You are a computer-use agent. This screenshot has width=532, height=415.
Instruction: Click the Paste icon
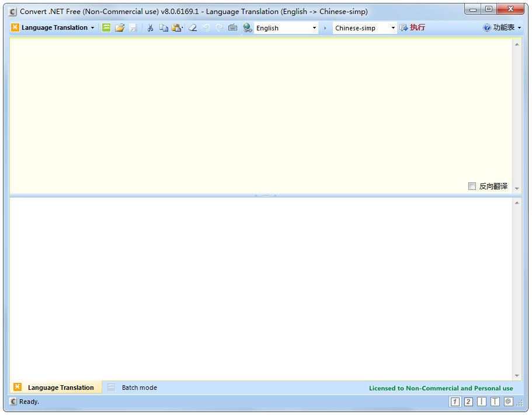[x=176, y=27]
